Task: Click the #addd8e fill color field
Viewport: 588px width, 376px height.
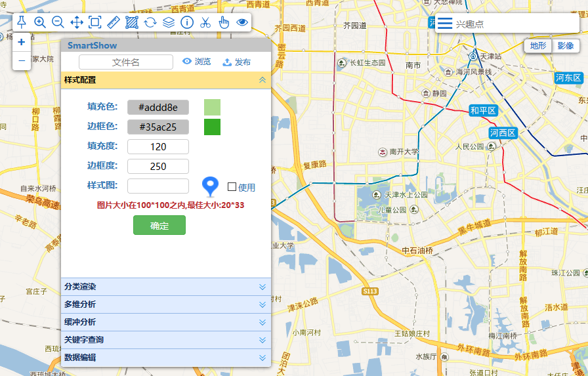Action: point(158,107)
